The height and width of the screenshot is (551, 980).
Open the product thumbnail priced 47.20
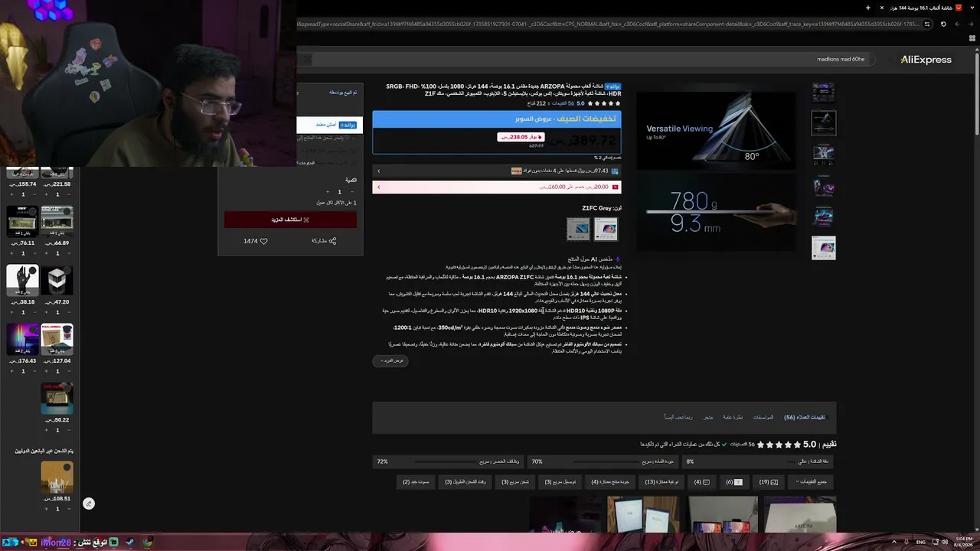[x=57, y=279]
